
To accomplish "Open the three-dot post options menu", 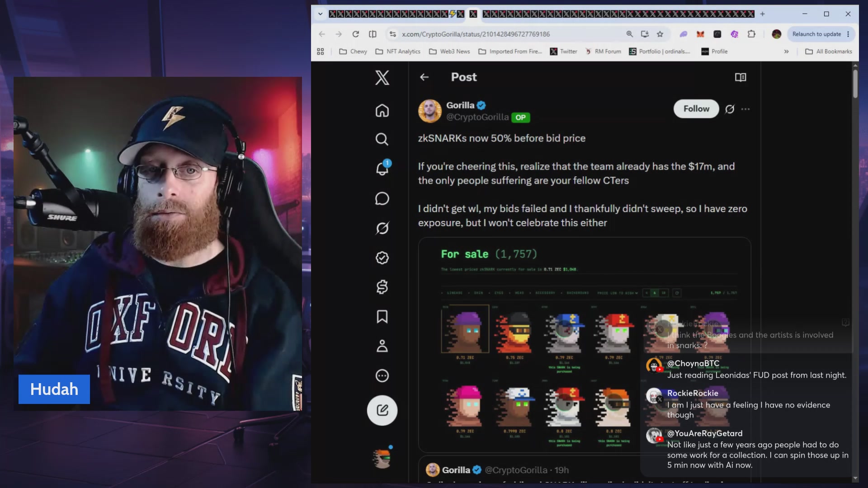I will click(745, 109).
